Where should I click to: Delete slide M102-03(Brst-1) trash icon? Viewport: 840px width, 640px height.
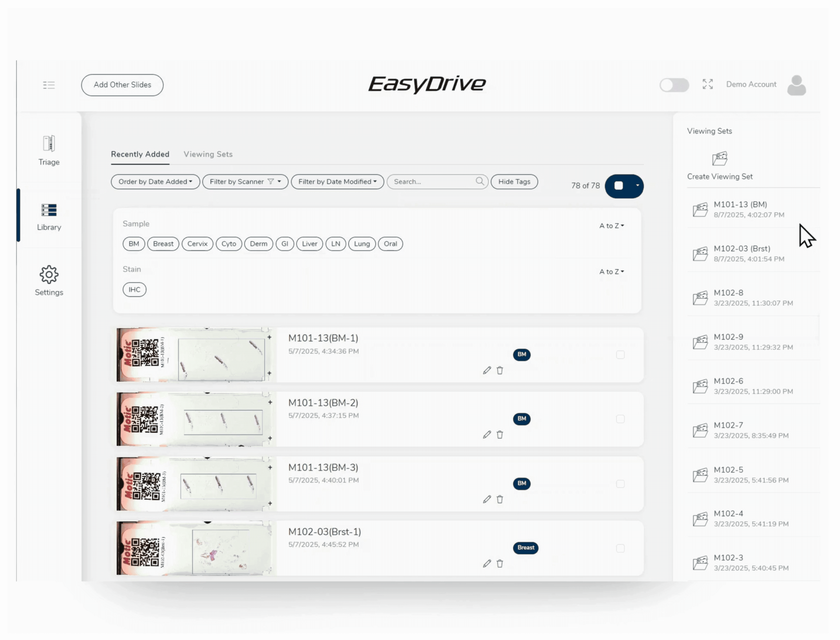[499, 564]
